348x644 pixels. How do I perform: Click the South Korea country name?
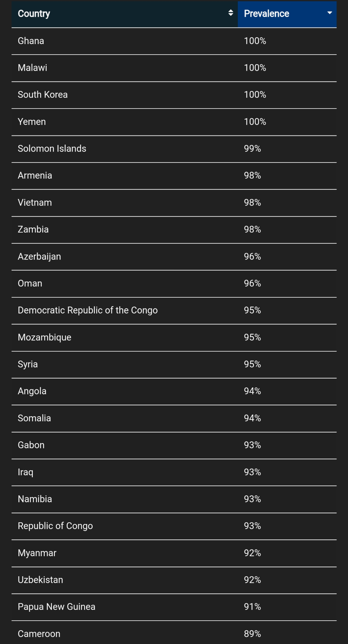[x=43, y=95]
